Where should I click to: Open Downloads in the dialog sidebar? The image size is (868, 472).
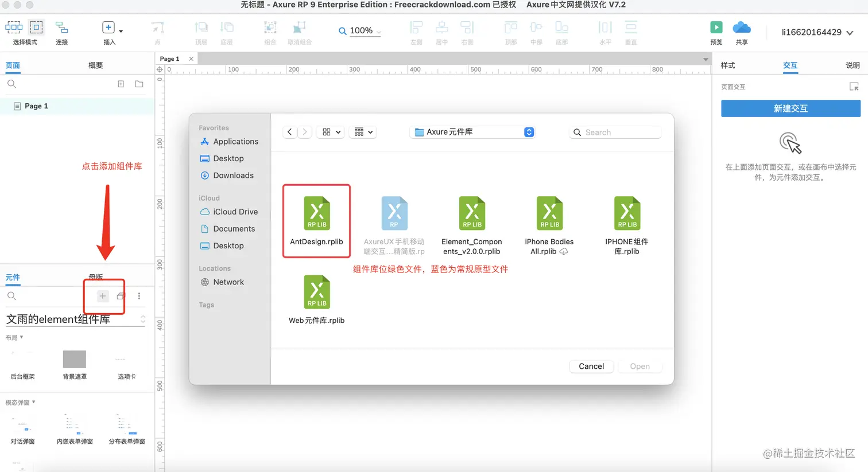coord(227,175)
